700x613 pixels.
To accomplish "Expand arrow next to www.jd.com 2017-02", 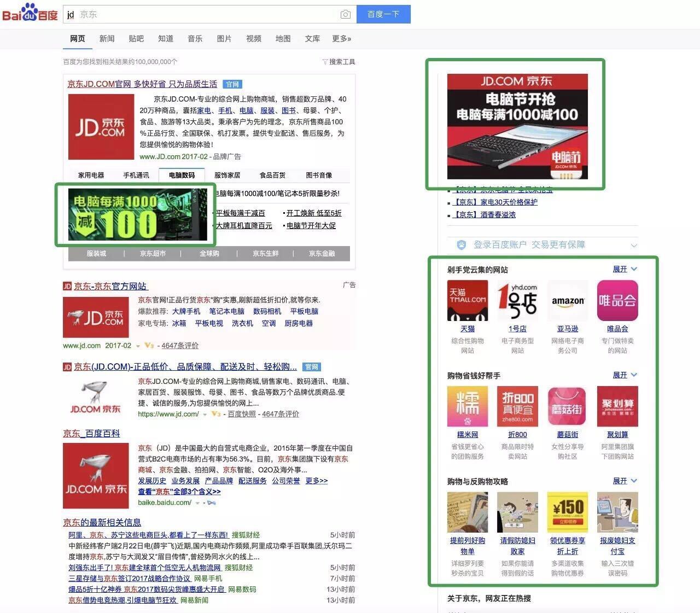I will coord(138,346).
